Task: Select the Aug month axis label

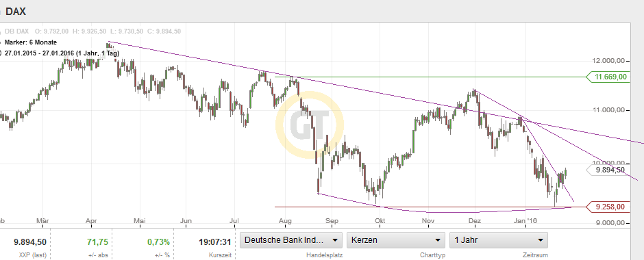Action: (285, 221)
